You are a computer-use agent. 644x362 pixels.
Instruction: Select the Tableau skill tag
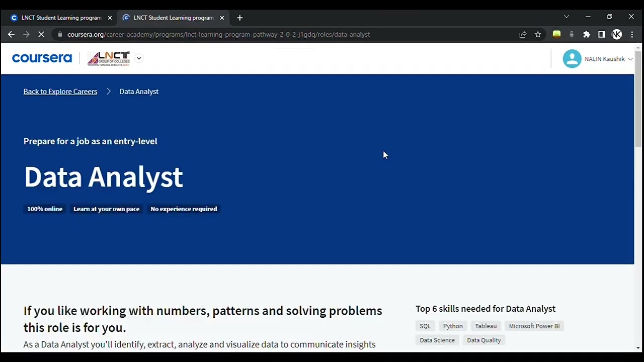click(x=486, y=326)
